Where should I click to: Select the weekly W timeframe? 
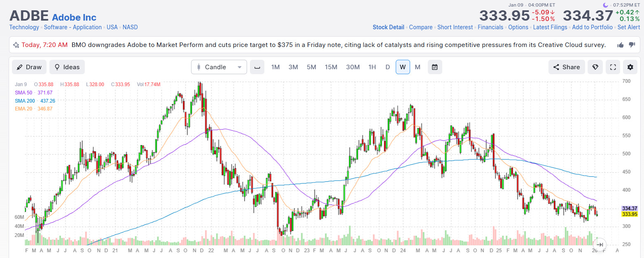point(403,67)
